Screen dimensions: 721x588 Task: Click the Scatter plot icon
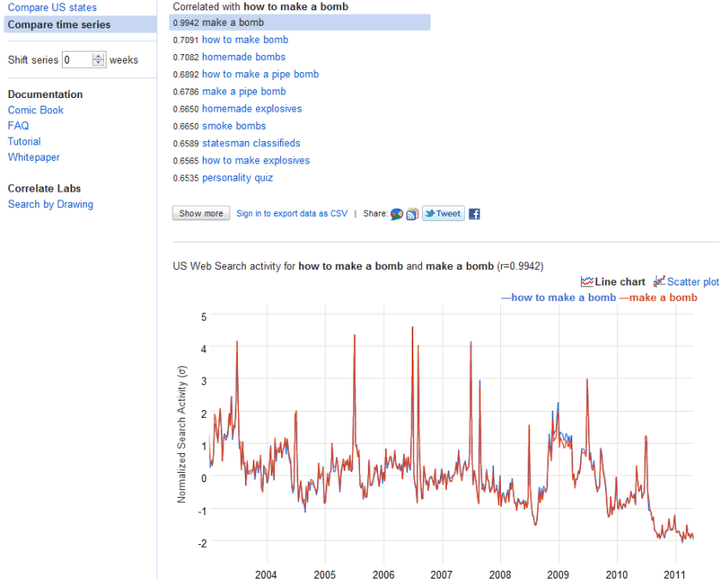(x=659, y=282)
